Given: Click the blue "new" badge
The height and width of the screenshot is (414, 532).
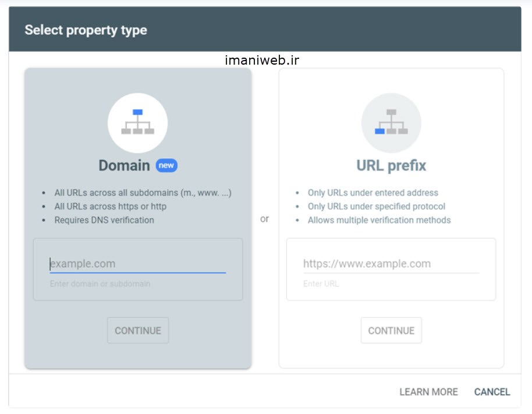Looking at the screenshot, I should point(166,165).
